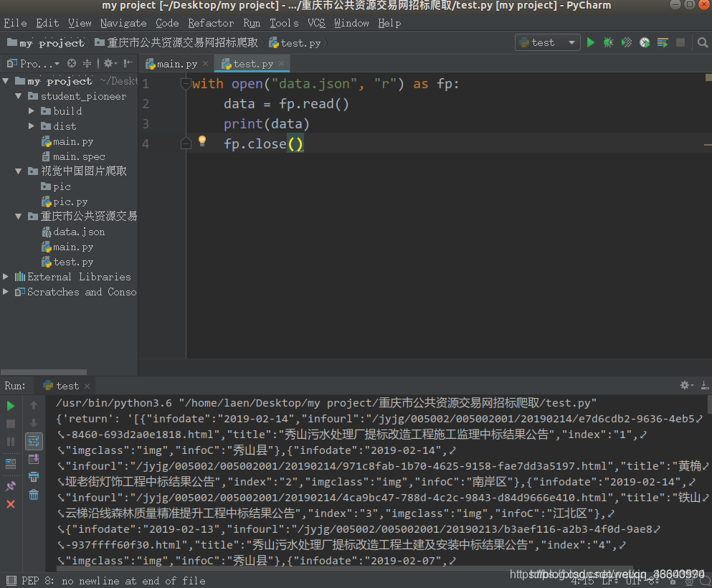Image resolution: width=712 pixels, height=588 pixels.
Task: Close the Run panel with red X
Action: pos(11,504)
